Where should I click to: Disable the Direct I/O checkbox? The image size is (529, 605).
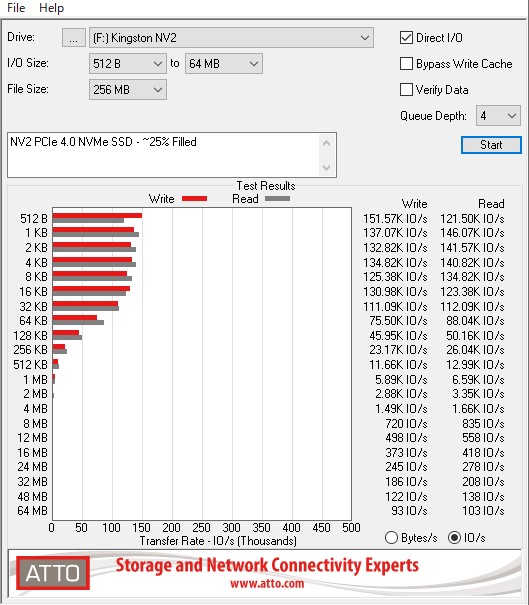[406, 38]
